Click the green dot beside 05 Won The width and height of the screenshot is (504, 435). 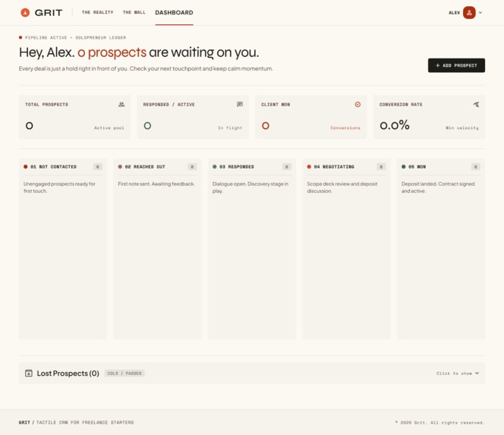(x=403, y=166)
